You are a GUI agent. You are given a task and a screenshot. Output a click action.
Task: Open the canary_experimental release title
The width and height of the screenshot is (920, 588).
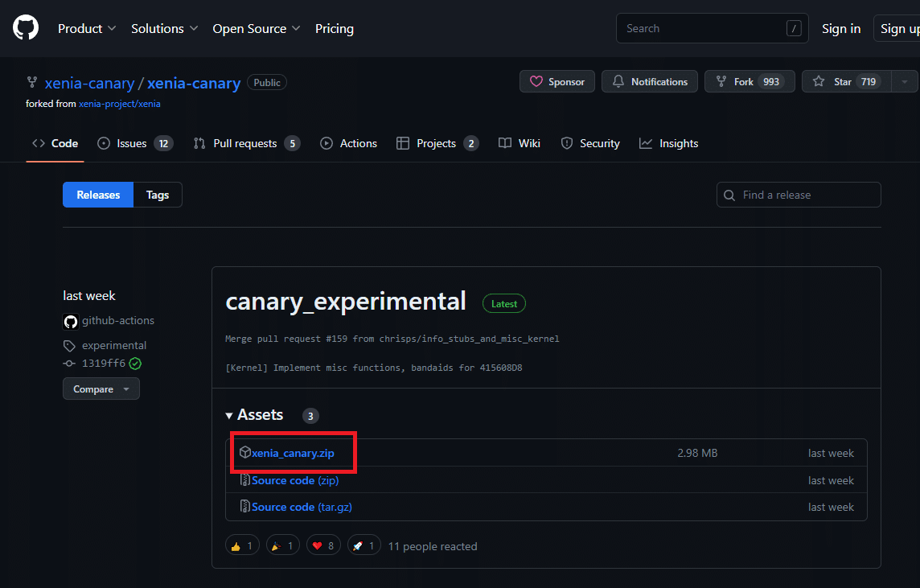[346, 302]
